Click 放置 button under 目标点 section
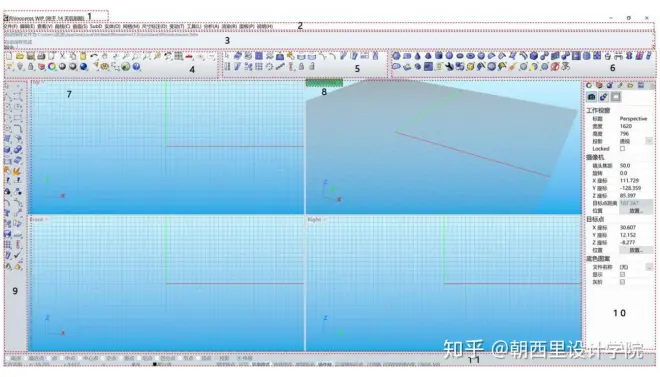660x377 pixels. coord(636,250)
